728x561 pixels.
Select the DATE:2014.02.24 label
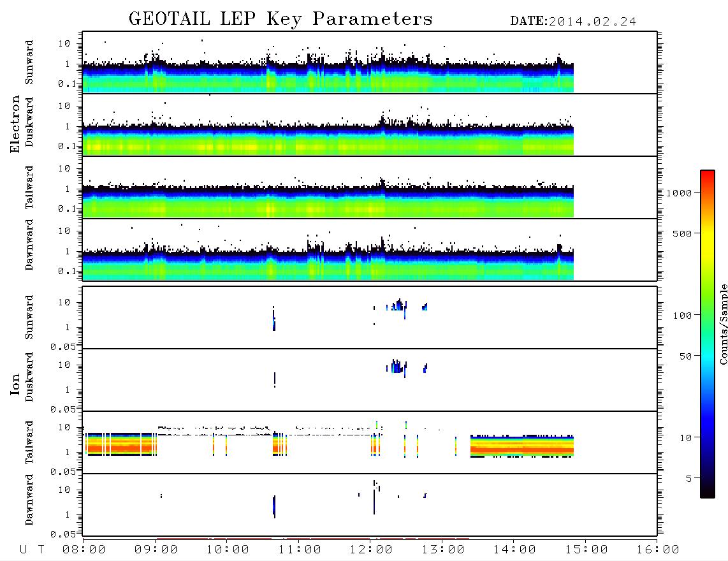pos(573,21)
